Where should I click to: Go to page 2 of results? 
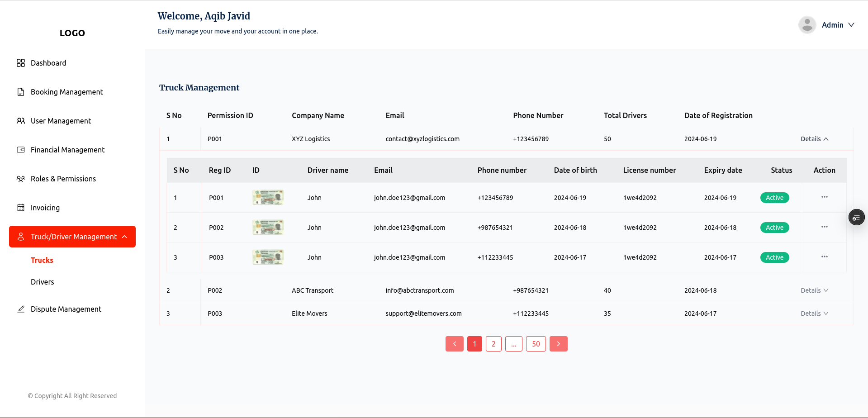(493, 344)
